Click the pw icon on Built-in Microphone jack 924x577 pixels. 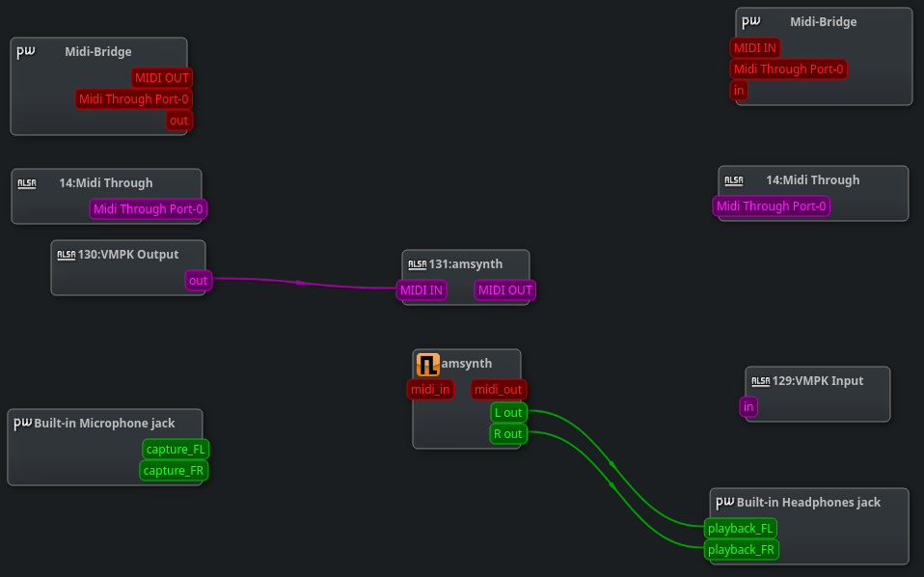pyautogui.click(x=23, y=424)
